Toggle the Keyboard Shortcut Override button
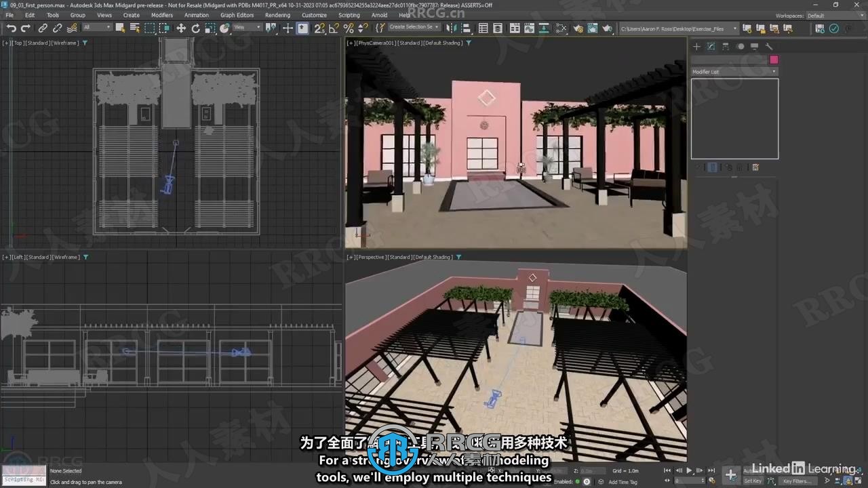Screen dimensions: 868x488 point(302,28)
